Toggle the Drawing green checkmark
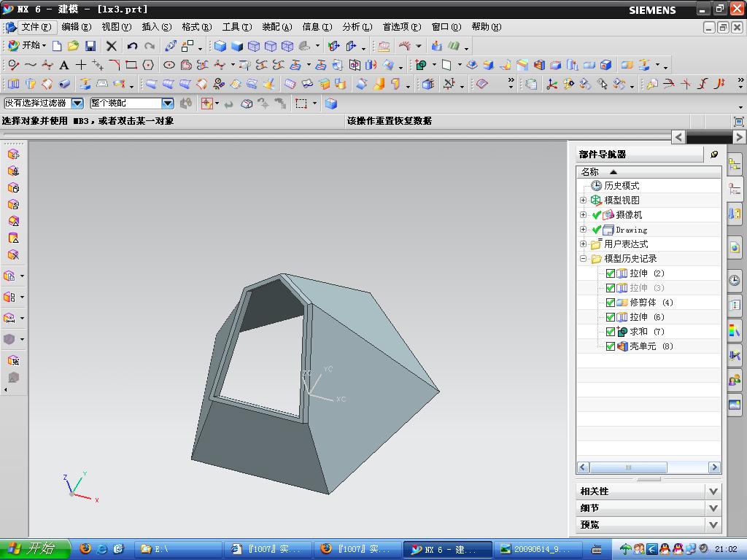The width and height of the screenshot is (747, 560). 597,230
